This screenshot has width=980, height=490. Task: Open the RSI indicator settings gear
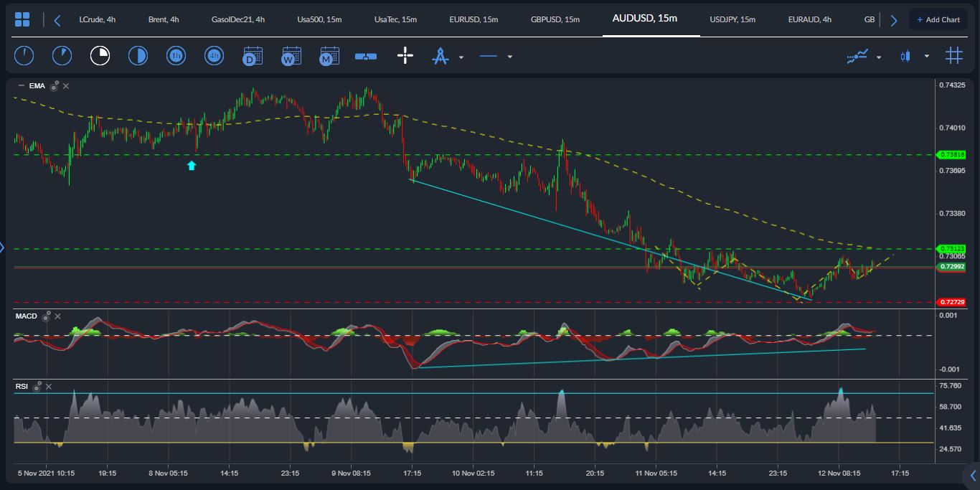(37, 386)
